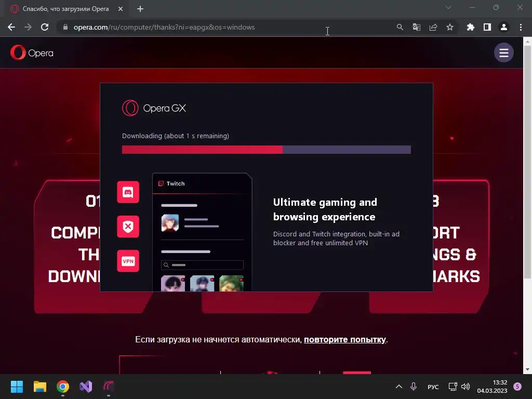Close the Opera thanks tab
Viewport: 532px width, 399px height.
pos(121,9)
